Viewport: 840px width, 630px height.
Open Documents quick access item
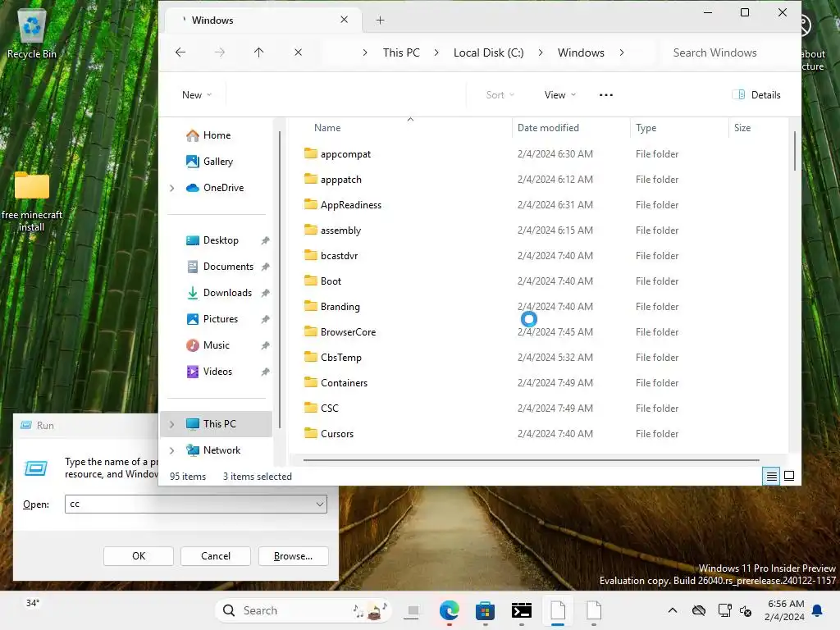228,267
